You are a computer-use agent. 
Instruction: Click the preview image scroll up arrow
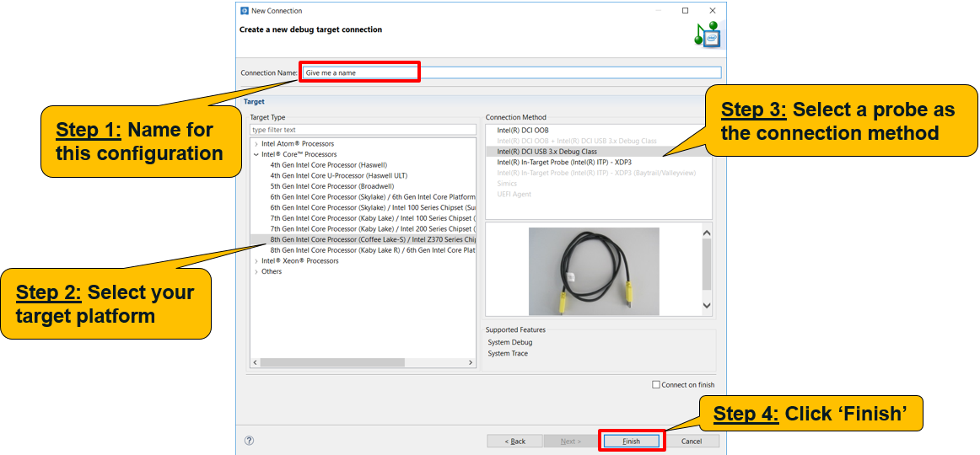tap(707, 233)
